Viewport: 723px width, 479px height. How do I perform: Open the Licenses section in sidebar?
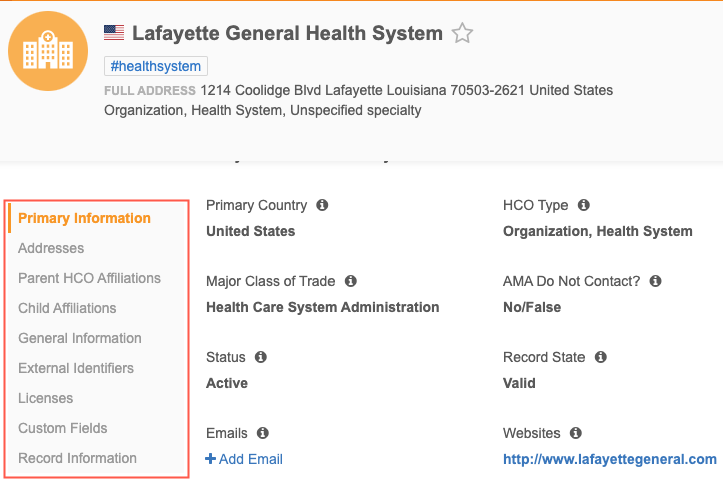point(45,398)
